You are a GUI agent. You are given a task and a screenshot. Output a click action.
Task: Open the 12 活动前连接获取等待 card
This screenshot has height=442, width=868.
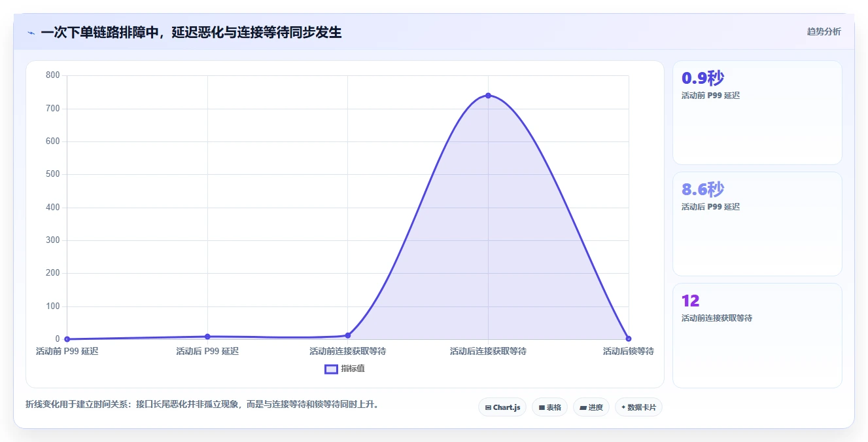pyautogui.click(x=757, y=335)
